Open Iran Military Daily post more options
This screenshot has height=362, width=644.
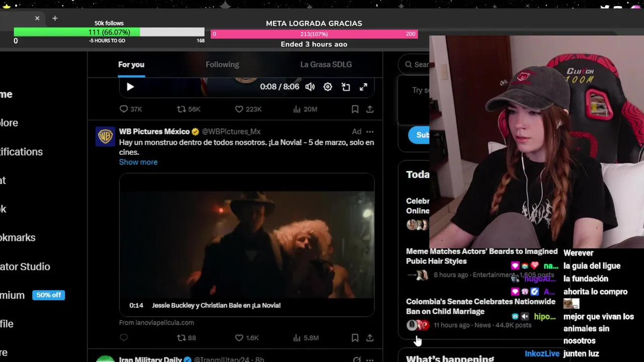(370, 359)
